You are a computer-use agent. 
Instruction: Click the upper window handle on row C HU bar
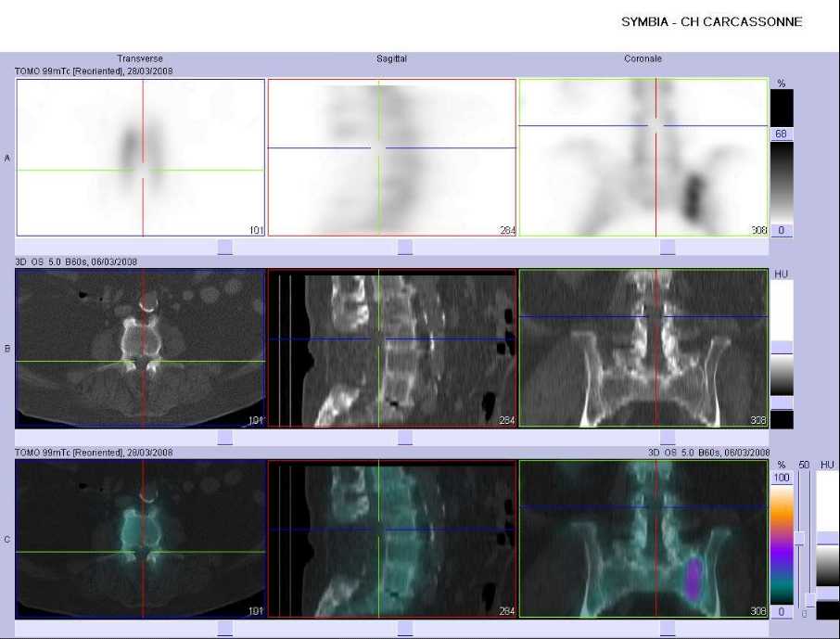tap(828, 539)
